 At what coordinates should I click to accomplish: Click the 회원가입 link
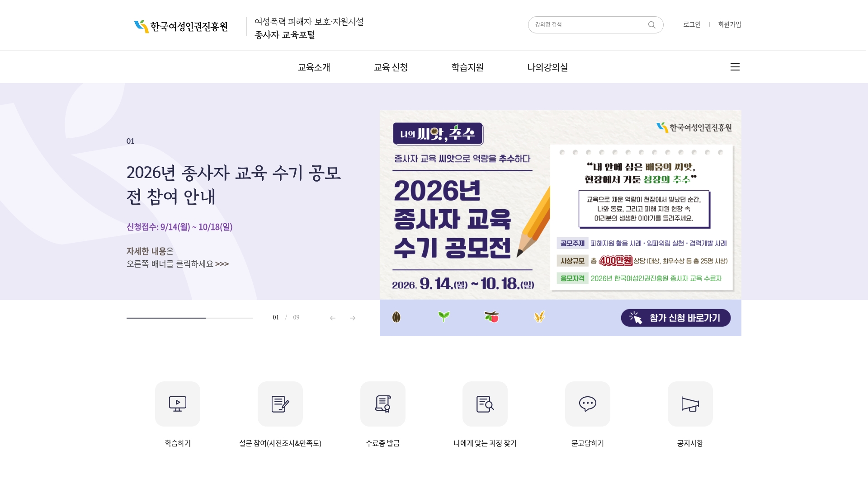(730, 24)
